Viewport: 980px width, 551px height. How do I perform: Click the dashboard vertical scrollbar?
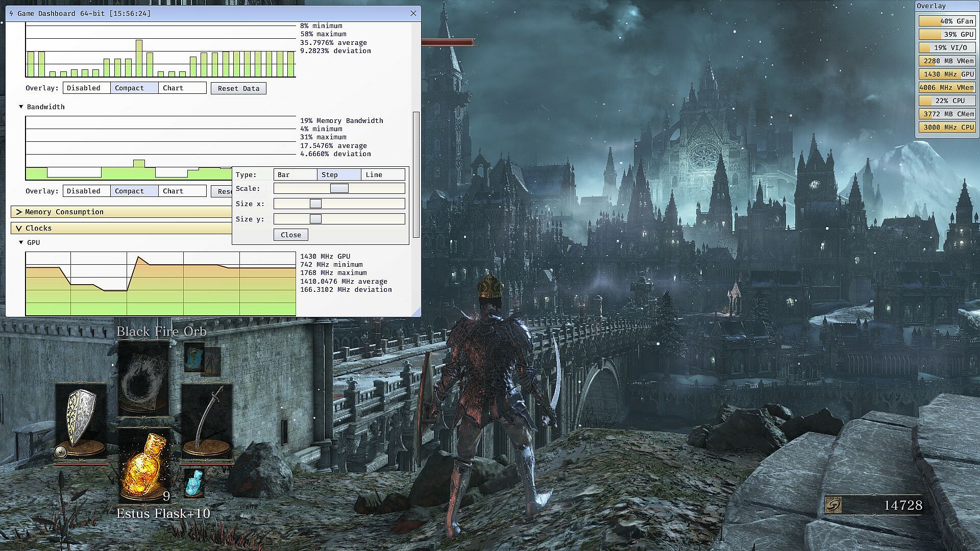pos(416,173)
